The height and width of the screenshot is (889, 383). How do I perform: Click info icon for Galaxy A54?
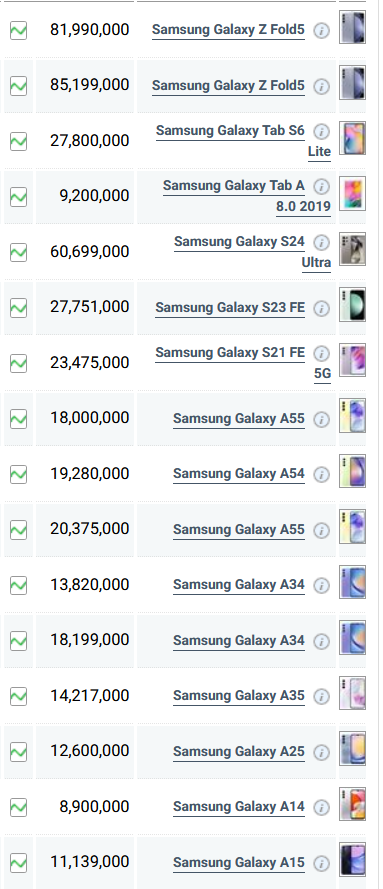click(321, 474)
